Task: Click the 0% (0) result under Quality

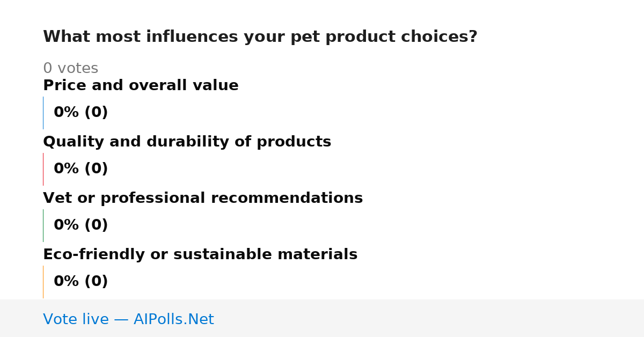Action: [x=80, y=169]
